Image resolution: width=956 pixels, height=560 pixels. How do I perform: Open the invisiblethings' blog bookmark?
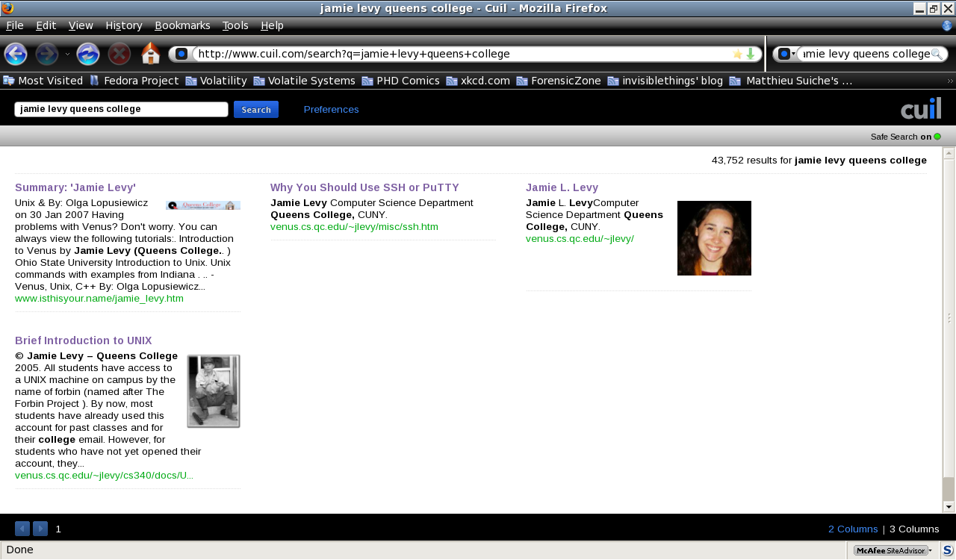pos(665,81)
